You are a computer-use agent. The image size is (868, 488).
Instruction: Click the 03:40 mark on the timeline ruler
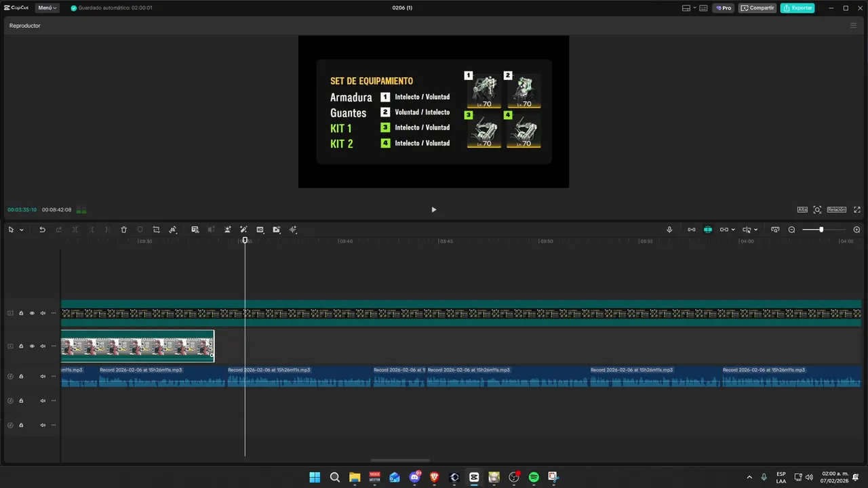345,241
